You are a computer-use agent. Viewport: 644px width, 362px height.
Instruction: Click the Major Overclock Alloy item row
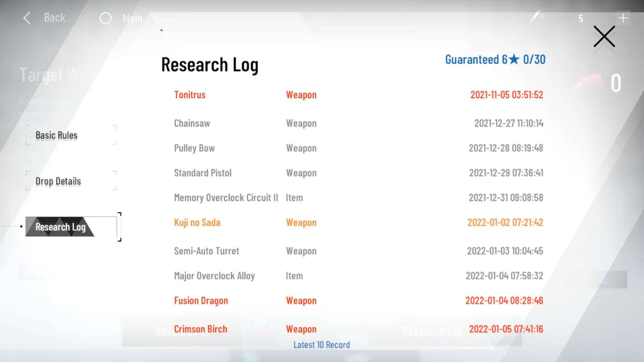(214, 276)
